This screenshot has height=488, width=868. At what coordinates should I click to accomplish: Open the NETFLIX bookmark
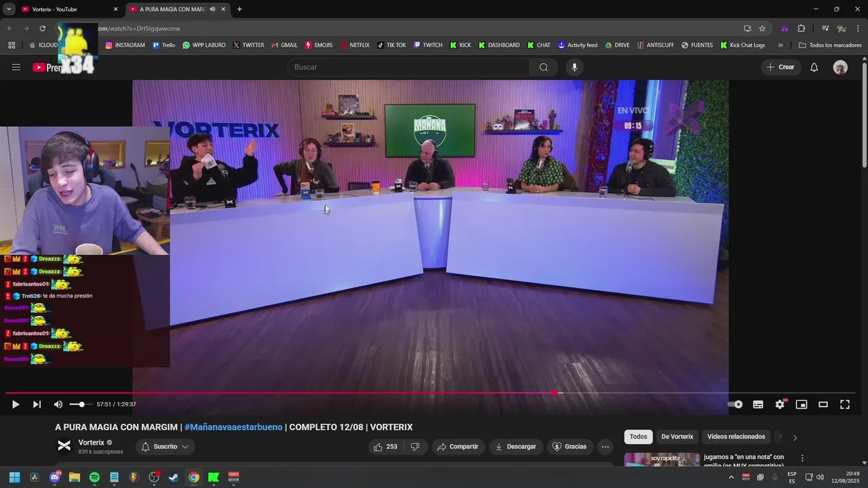[x=355, y=45]
